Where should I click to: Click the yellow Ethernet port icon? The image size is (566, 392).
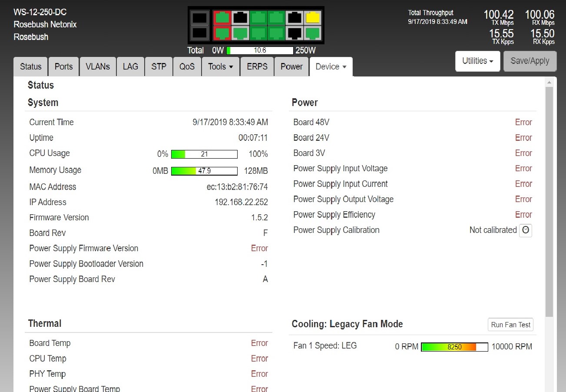pyautogui.click(x=312, y=18)
